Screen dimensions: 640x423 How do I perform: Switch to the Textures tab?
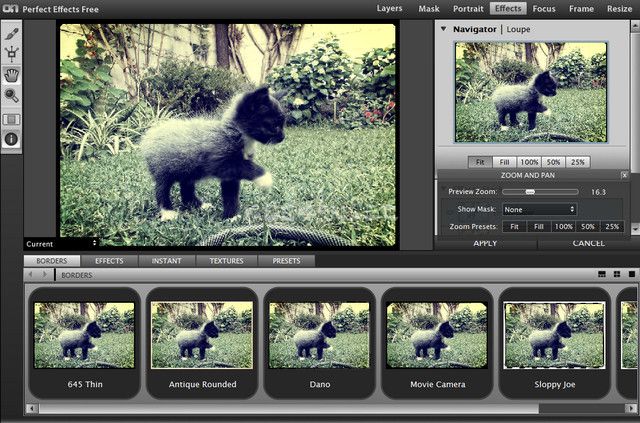click(227, 260)
